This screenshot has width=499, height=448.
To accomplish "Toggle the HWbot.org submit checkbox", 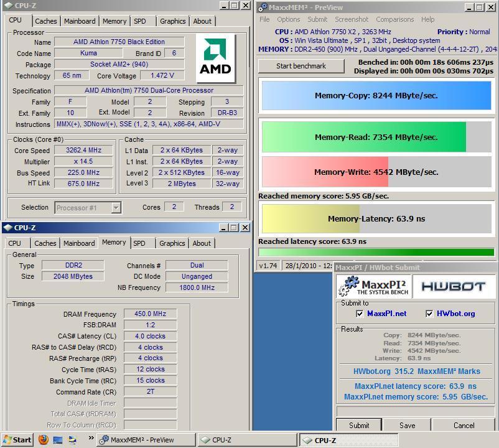I will [x=429, y=314].
